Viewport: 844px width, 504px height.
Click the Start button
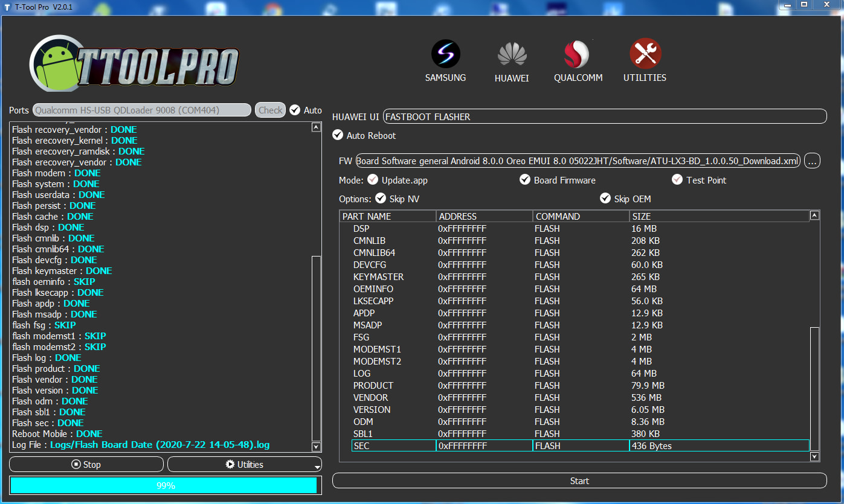tap(579, 480)
